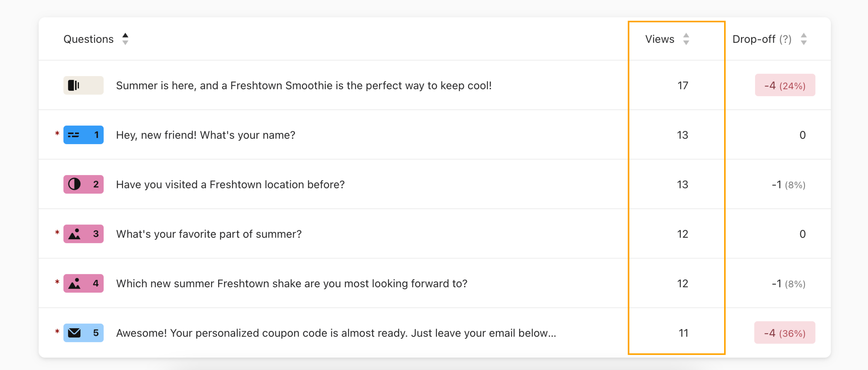Click the 17 views value of welcome screen
The image size is (868, 370).
pos(683,86)
